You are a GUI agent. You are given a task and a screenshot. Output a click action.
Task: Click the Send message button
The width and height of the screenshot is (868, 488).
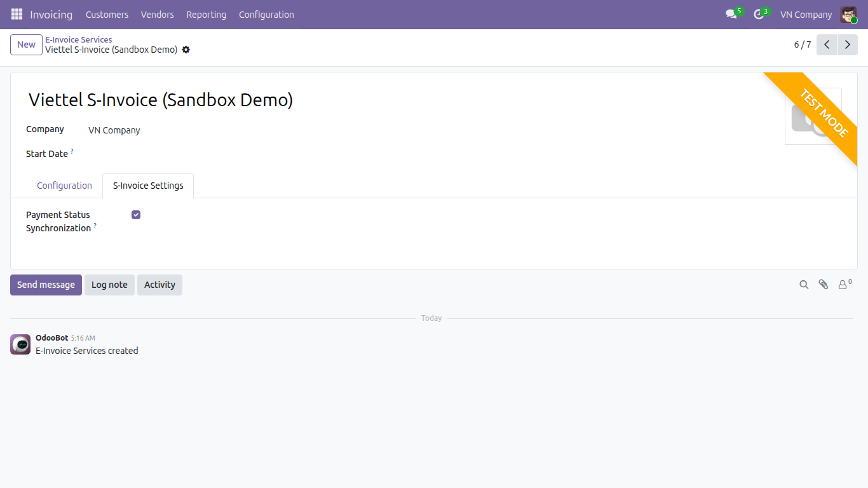click(46, 285)
